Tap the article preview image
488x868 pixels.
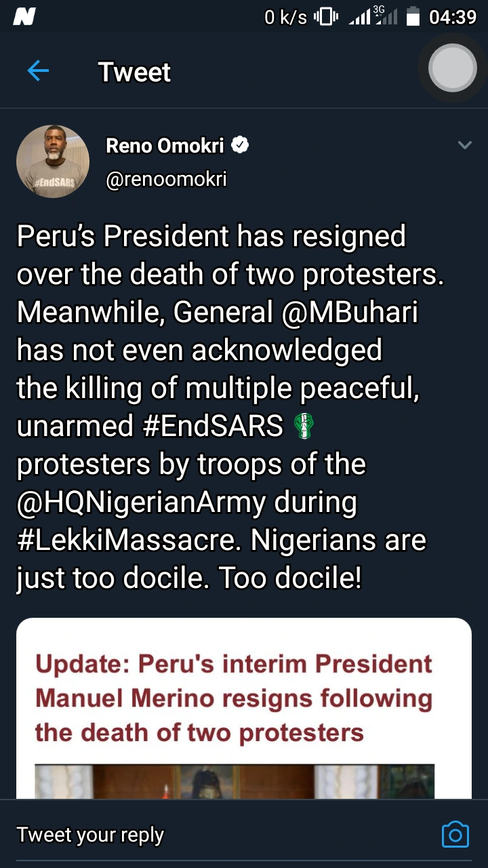pos(234,780)
